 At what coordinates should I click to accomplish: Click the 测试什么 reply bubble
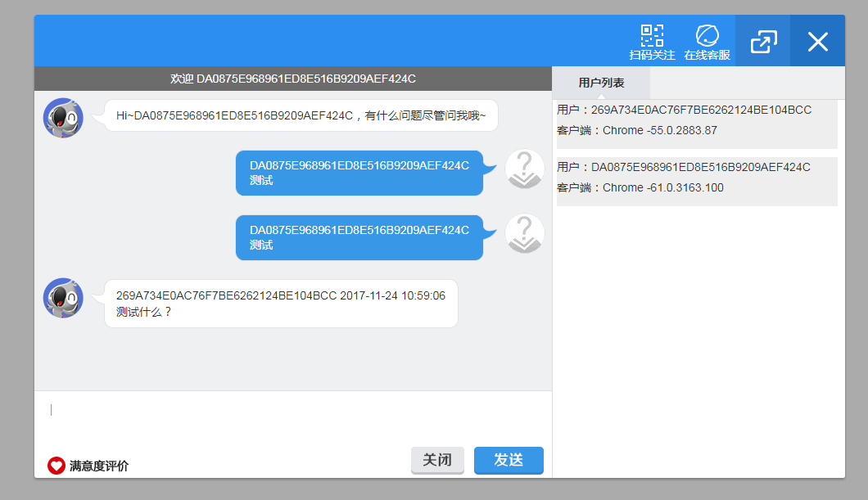pyautogui.click(x=282, y=303)
